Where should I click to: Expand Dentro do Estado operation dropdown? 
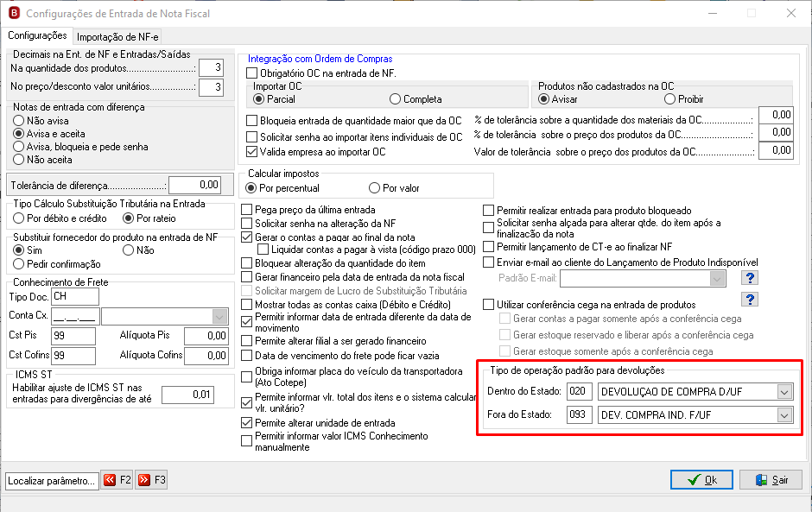click(784, 392)
